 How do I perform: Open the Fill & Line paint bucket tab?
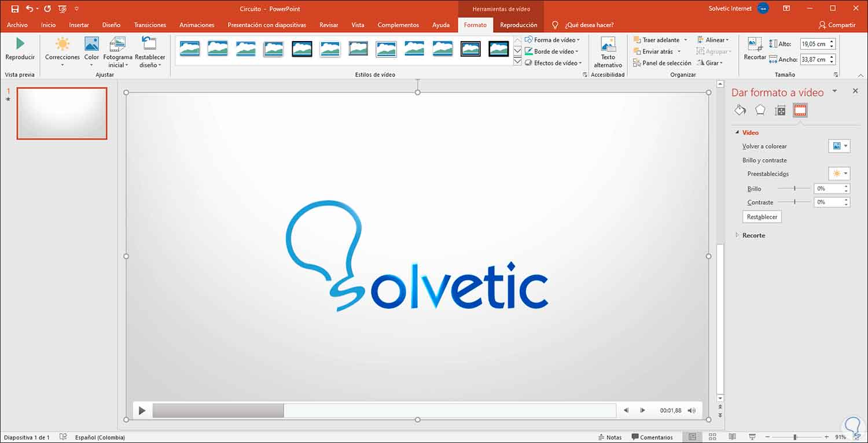[x=740, y=110]
